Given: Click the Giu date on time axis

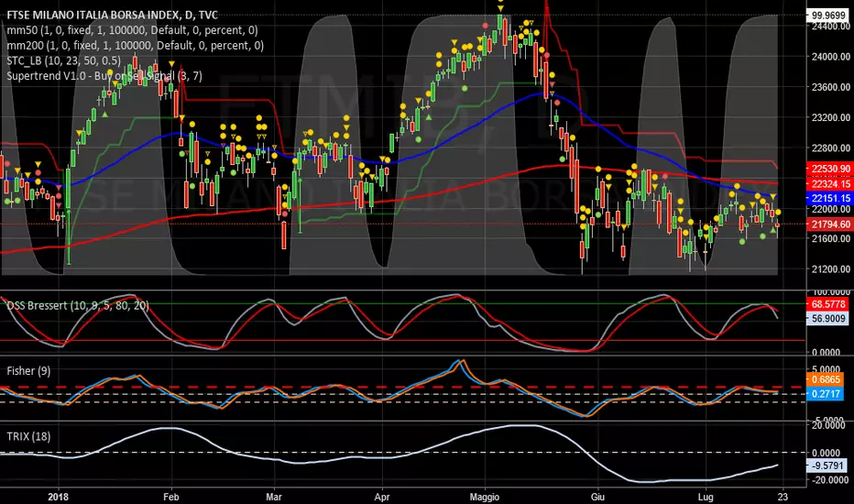Looking at the screenshot, I should click(597, 497).
